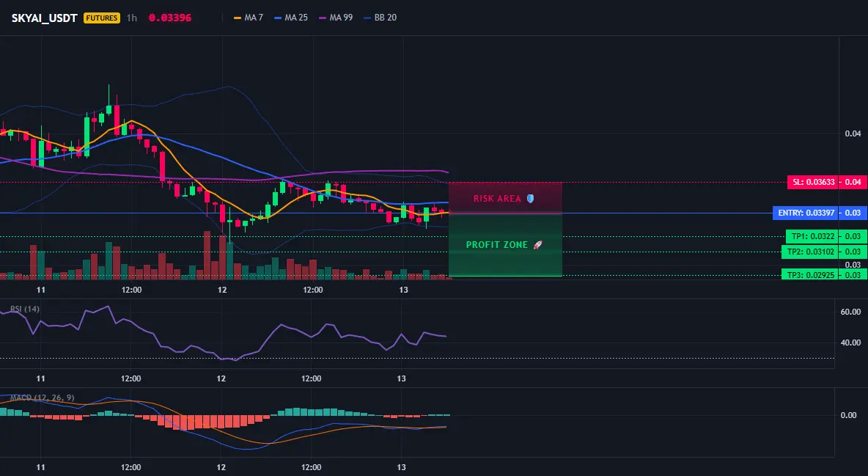Click the 12 date marker on the main time axis

pyautogui.click(x=222, y=290)
